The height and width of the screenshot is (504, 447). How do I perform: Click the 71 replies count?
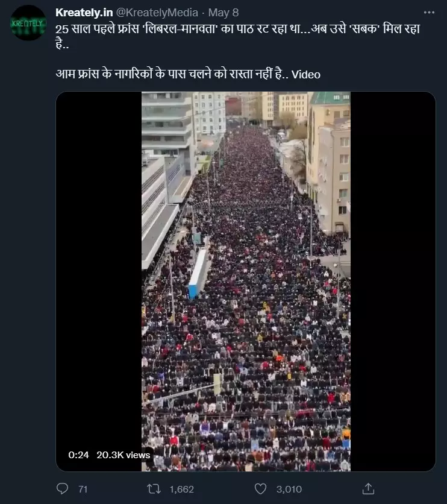[83, 489]
